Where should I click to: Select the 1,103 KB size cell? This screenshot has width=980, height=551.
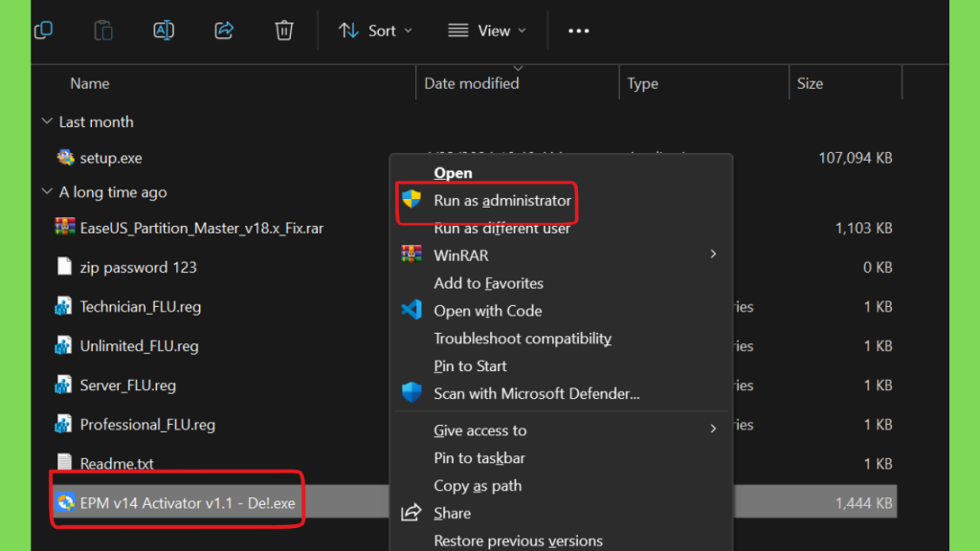click(x=864, y=228)
